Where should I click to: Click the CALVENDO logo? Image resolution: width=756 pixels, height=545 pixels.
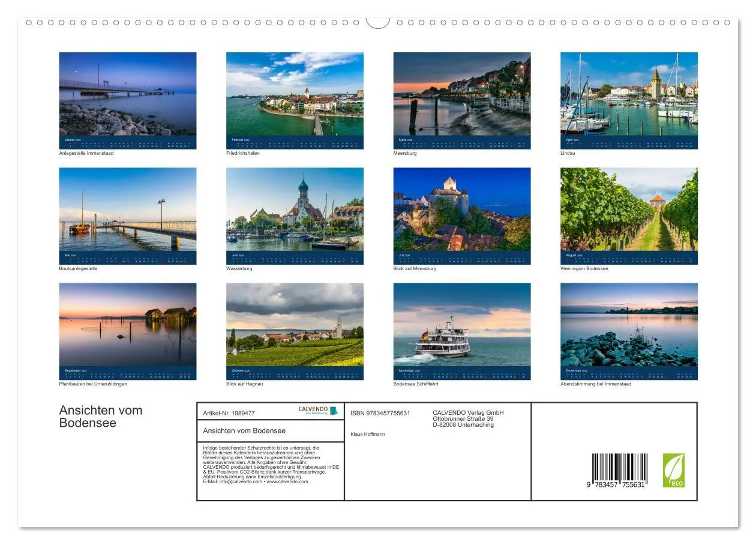319,411
